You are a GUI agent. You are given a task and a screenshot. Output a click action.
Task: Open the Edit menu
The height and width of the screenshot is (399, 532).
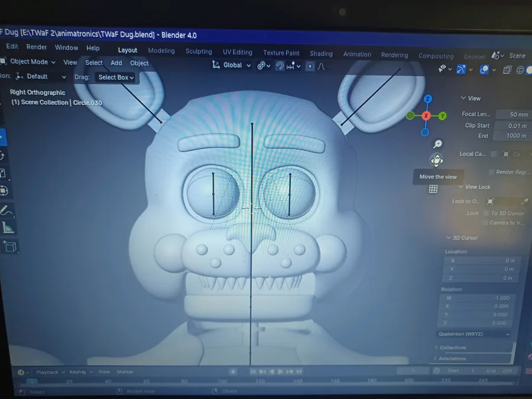tap(12, 46)
